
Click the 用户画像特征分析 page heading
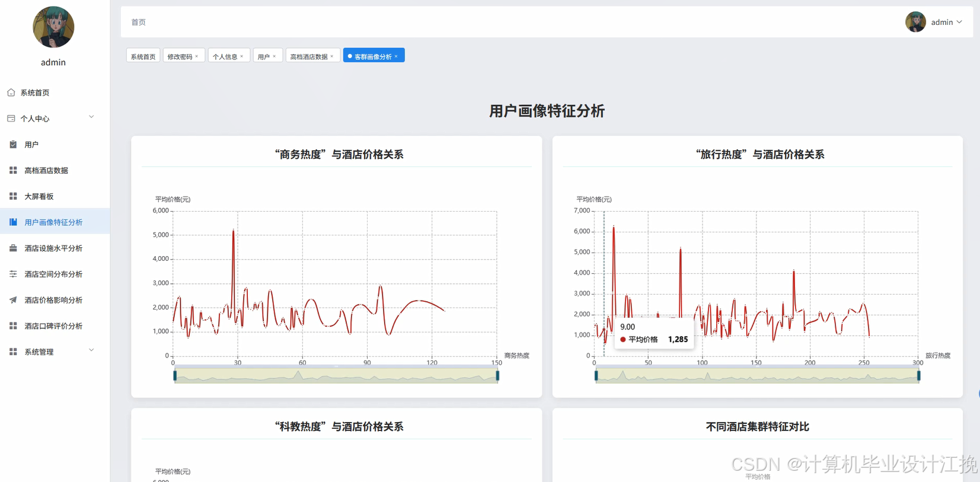pyautogui.click(x=547, y=111)
